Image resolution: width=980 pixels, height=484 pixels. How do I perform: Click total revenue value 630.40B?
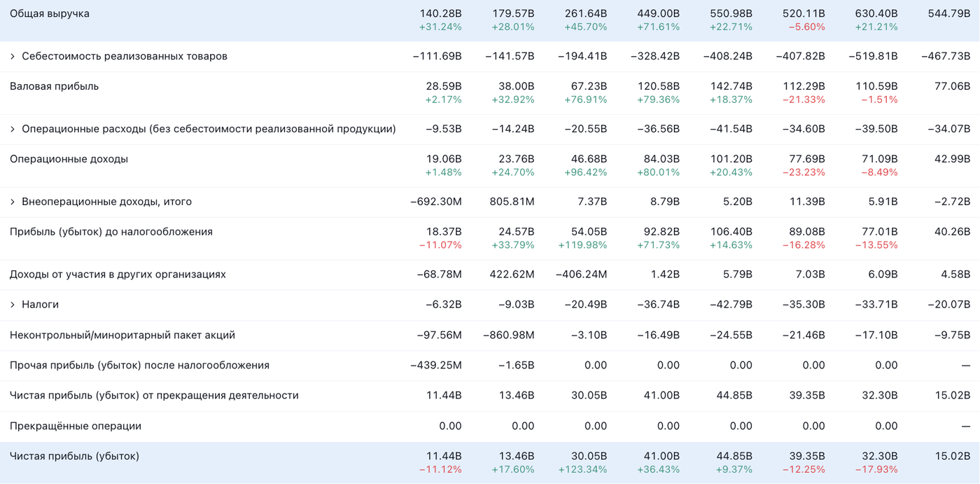(876, 14)
